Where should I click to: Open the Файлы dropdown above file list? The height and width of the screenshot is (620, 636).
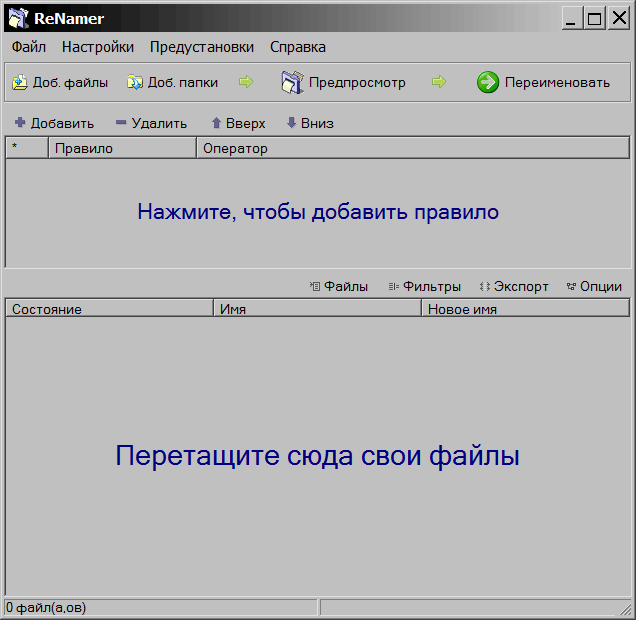click(x=339, y=286)
